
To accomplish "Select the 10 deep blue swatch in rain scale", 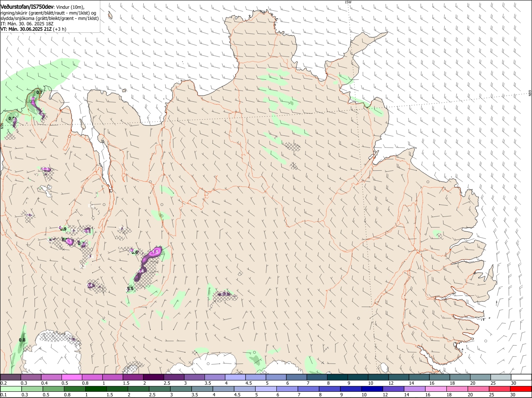I will pos(372,389).
